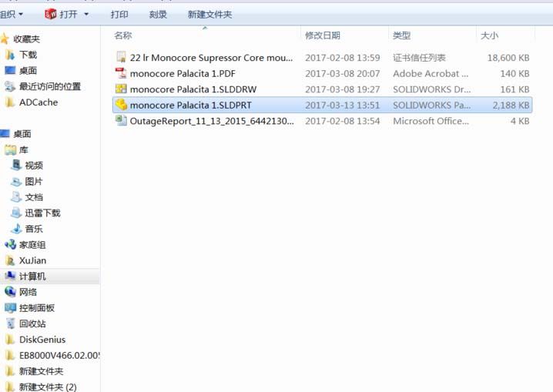Click the SolidWorks icon on Open button

[50, 14]
